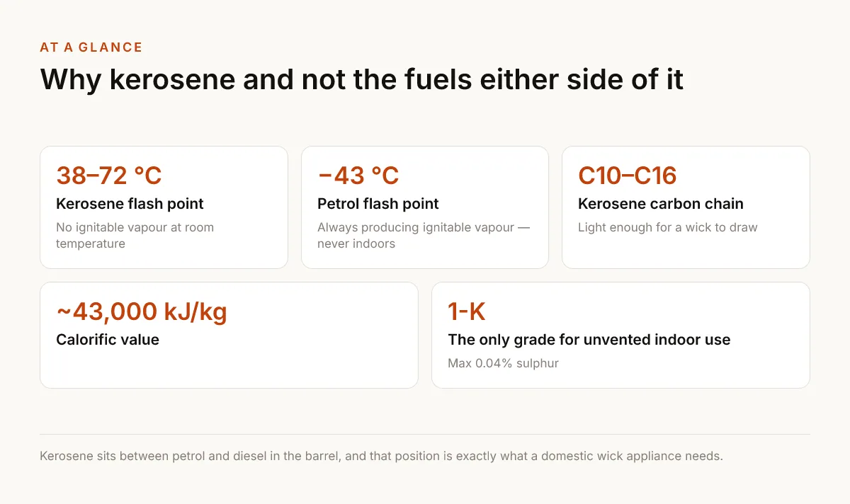Click the 1-K grade value

(467, 311)
